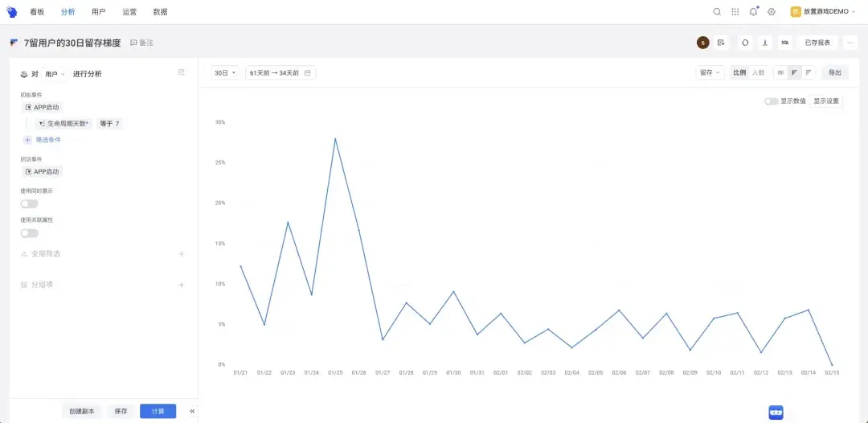Toggle 使用关联属性 switch
The image size is (868, 423).
(30, 233)
